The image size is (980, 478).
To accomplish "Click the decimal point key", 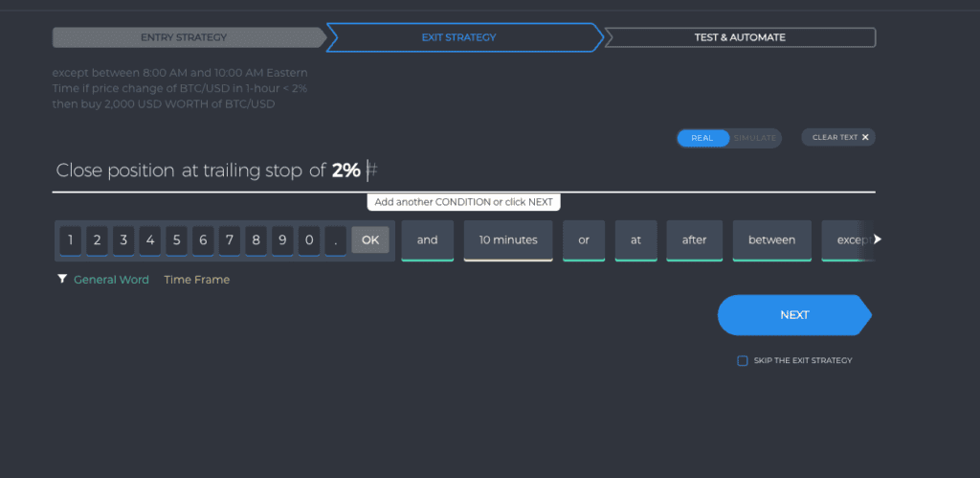I will click(336, 240).
